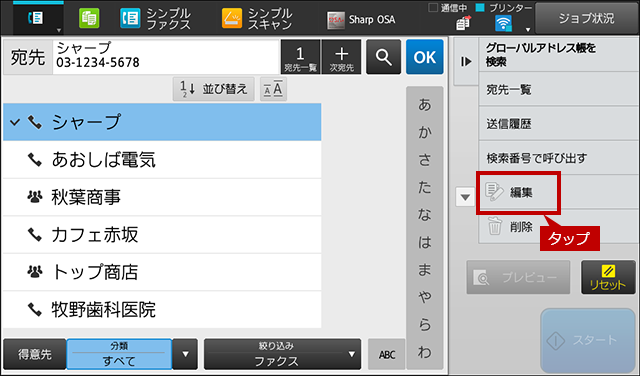The width and height of the screenshot is (640, 376).
Task: Tap the printer Wi-Fi status icon
Action: [x=503, y=23]
